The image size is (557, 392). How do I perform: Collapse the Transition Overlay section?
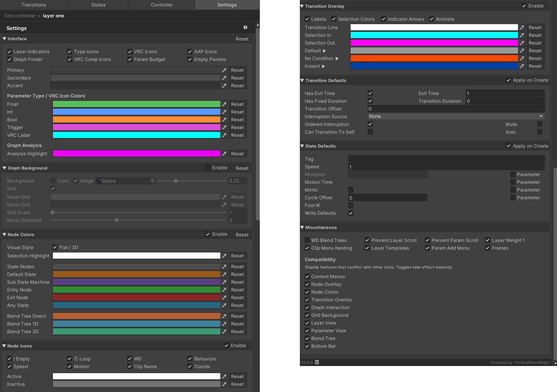pyautogui.click(x=302, y=6)
